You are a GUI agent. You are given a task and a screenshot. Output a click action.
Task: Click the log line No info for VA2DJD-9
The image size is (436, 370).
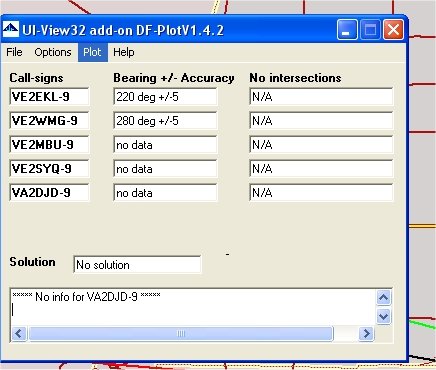[x=86, y=296]
